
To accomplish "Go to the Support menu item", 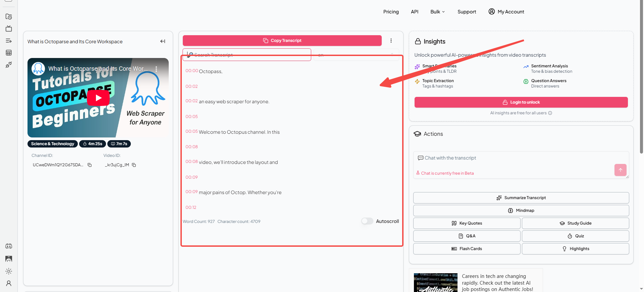I will pos(467,12).
